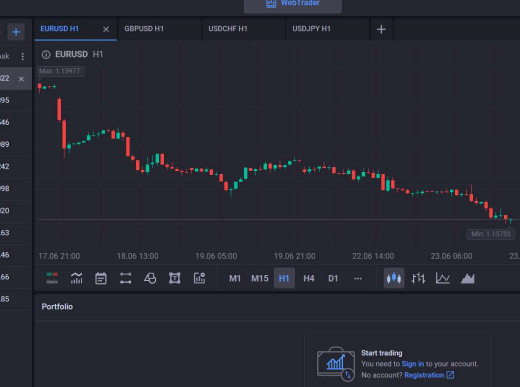The height and width of the screenshot is (387, 520).
Task: Open the red and green depth icon
Action: tap(52, 278)
